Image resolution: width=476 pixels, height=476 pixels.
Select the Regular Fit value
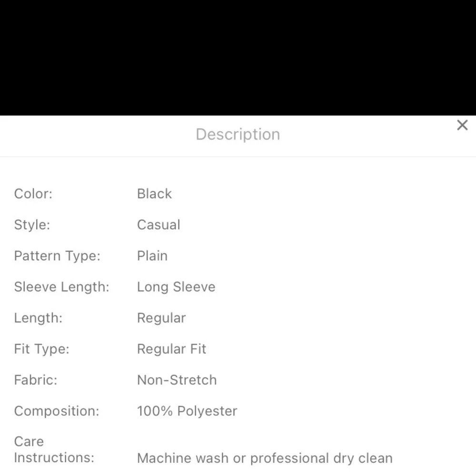(171, 349)
